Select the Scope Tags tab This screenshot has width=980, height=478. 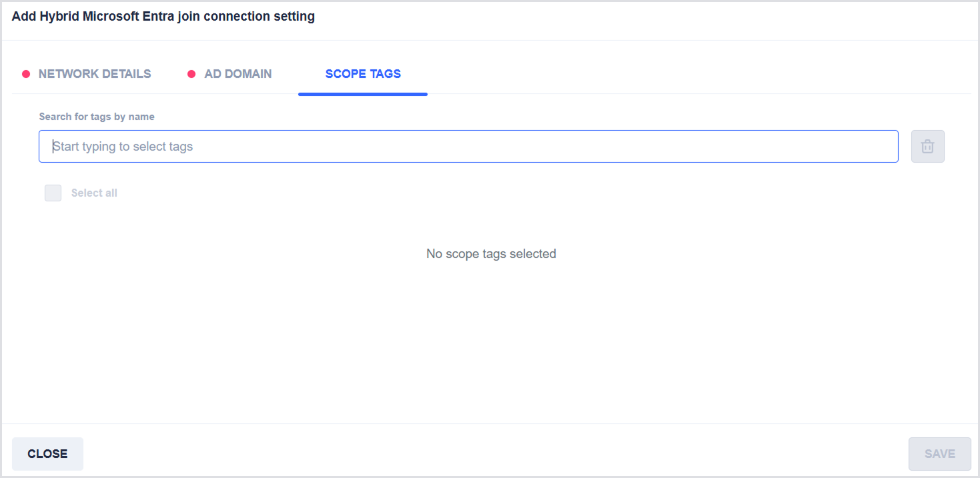(x=363, y=74)
